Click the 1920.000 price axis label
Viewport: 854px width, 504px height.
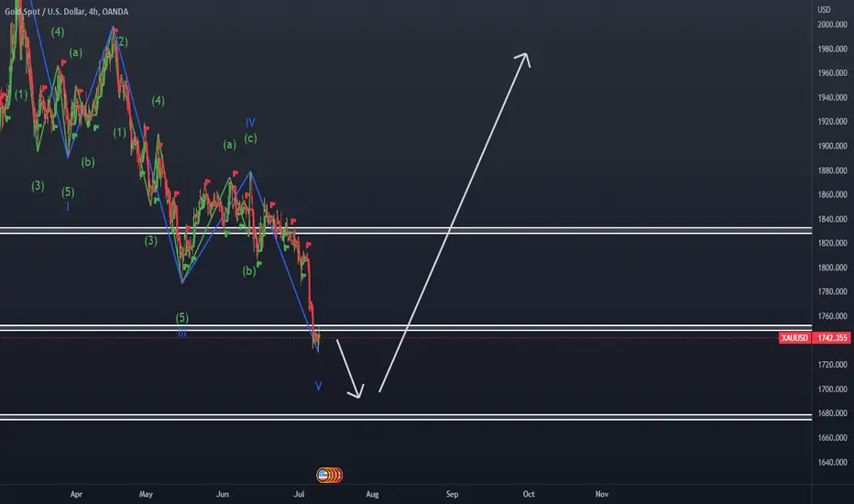[x=832, y=122]
